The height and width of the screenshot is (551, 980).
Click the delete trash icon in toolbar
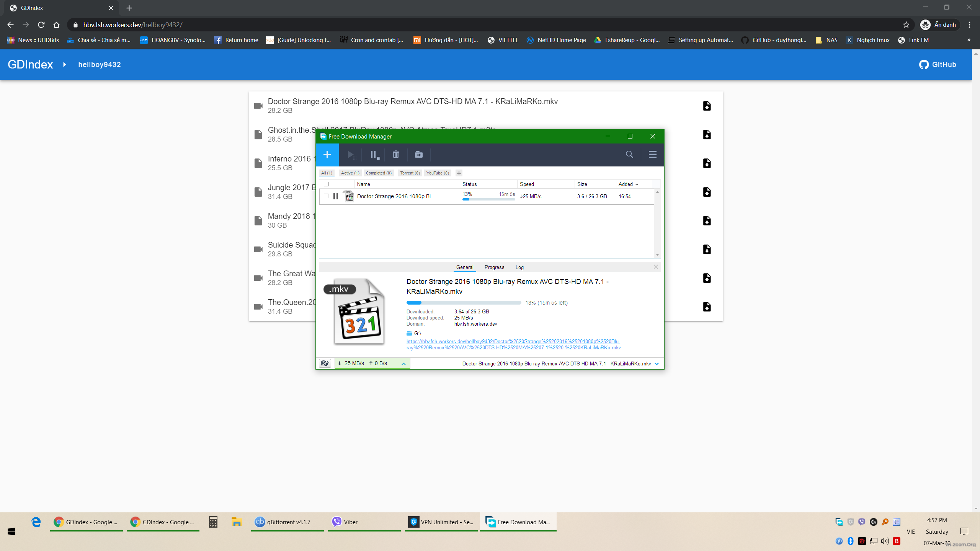(x=396, y=155)
